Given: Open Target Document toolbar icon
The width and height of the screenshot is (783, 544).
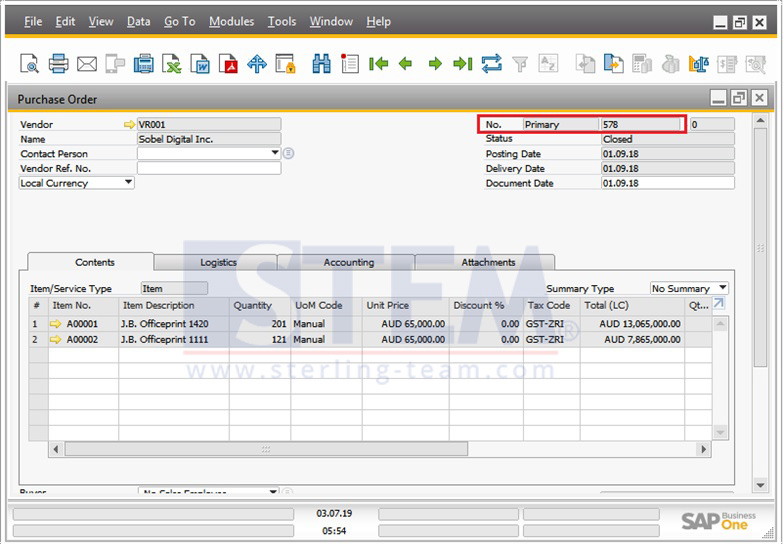Looking at the screenshot, I should pos(613,64).
